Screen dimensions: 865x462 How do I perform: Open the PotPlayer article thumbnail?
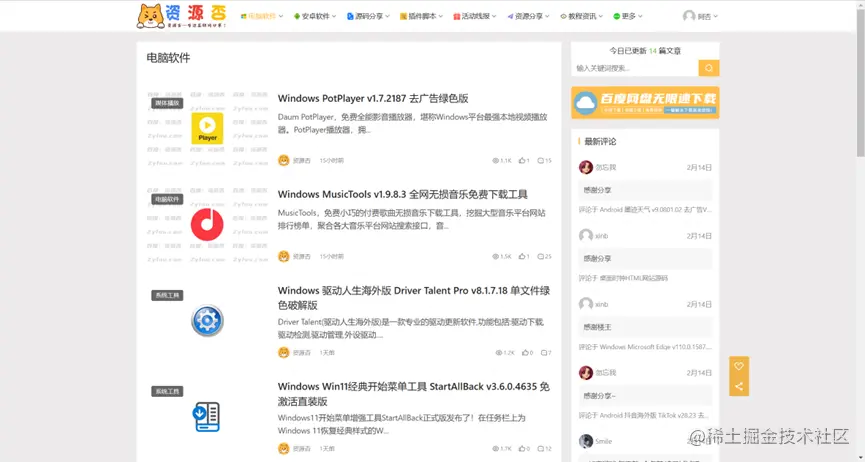(207, 129)
